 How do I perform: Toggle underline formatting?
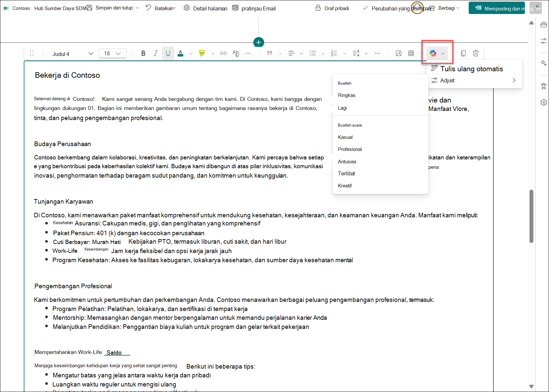pos(168,53)
